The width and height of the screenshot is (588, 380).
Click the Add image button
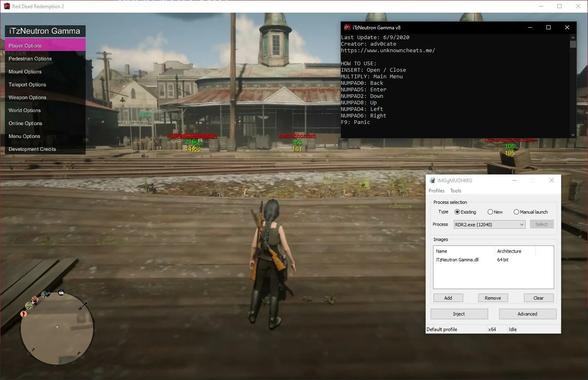point(448,298)
